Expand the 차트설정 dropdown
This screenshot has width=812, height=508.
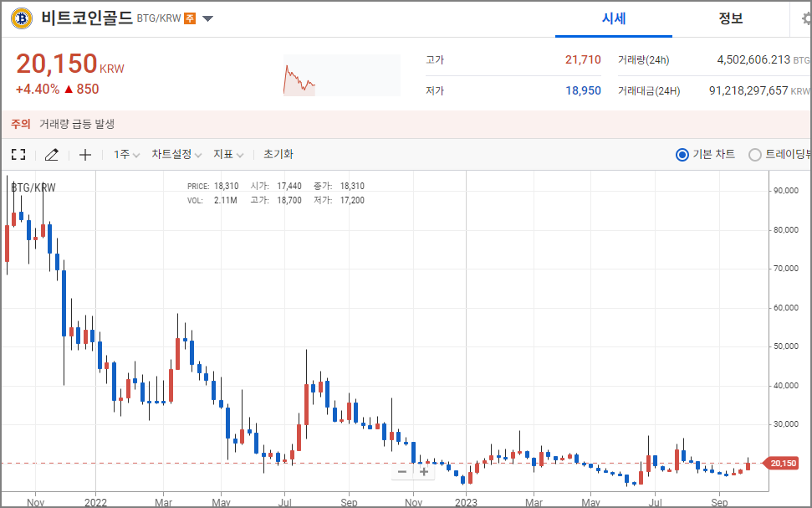(x=176, y=155)
